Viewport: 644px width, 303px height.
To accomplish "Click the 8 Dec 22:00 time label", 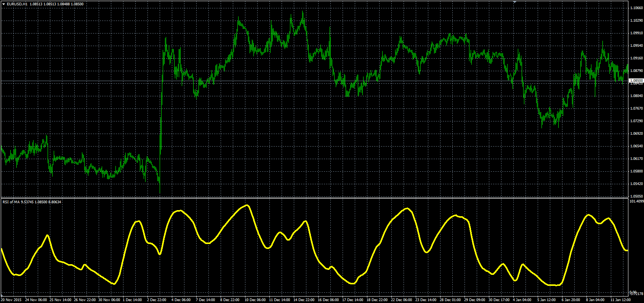I will coord(230,300).
